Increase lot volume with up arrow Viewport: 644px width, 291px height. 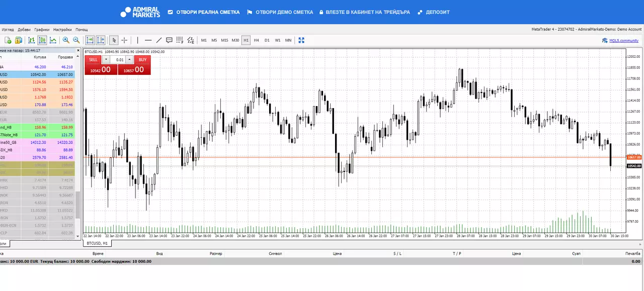(130, 59)
